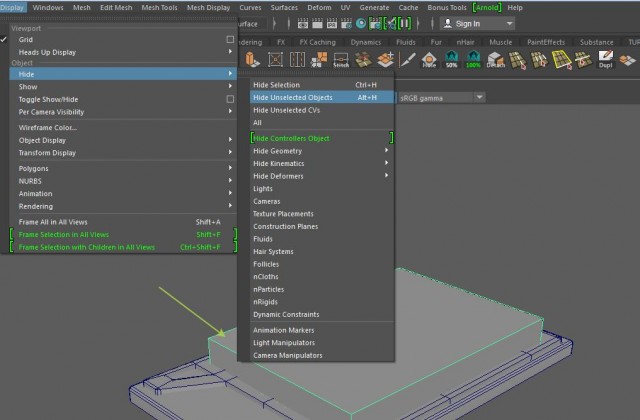
Task: Expand the Animation submenu
Action: (x=123, y=193)
